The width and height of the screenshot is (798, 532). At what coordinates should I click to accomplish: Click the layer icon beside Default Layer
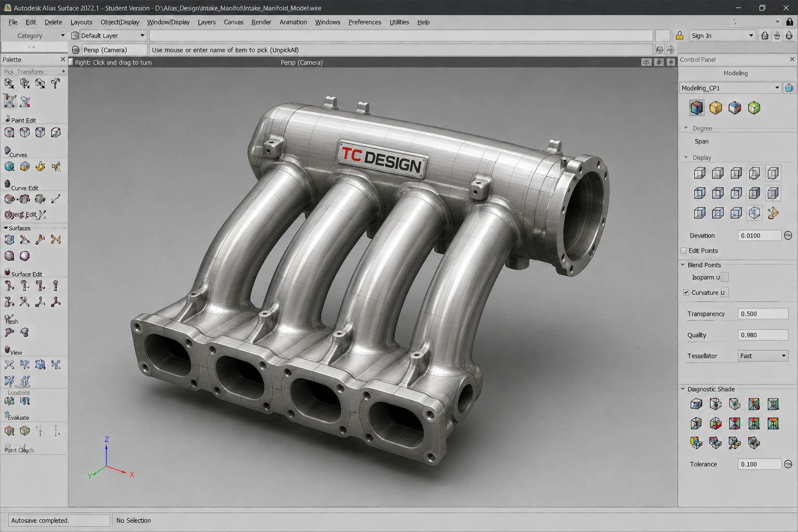click(75, 35)
